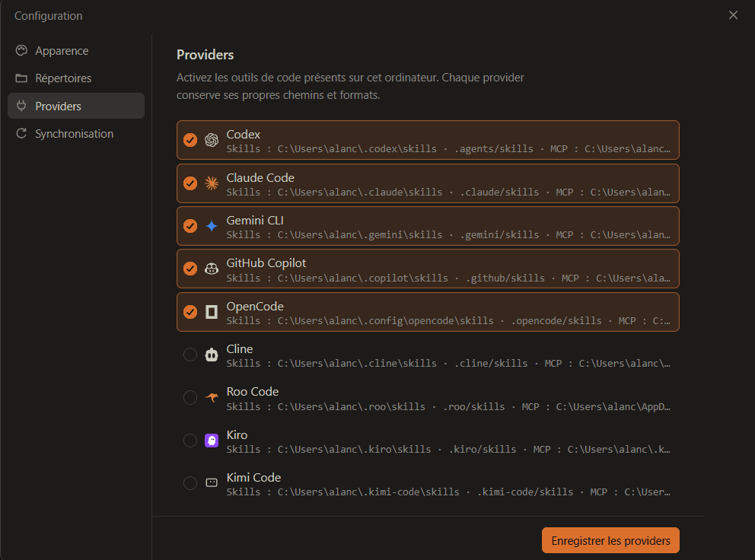Click the Gemini CLI skills path line
Image resolution: width=755 pixels, height=560 pixels.
[x=448, y=234]
